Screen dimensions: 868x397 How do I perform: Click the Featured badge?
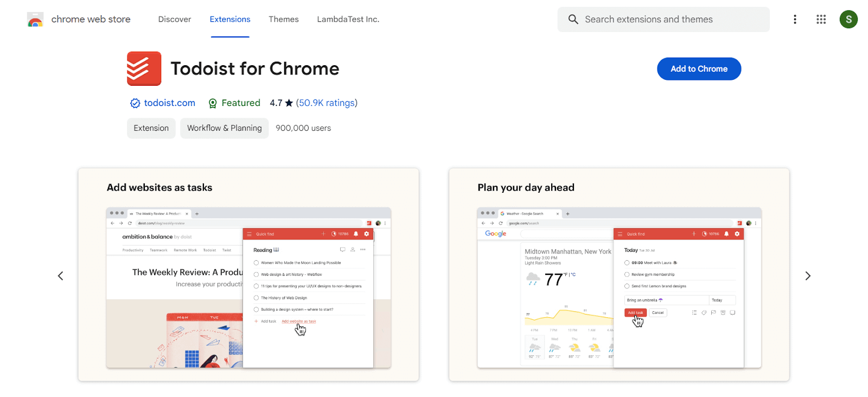tap(234, 103)
